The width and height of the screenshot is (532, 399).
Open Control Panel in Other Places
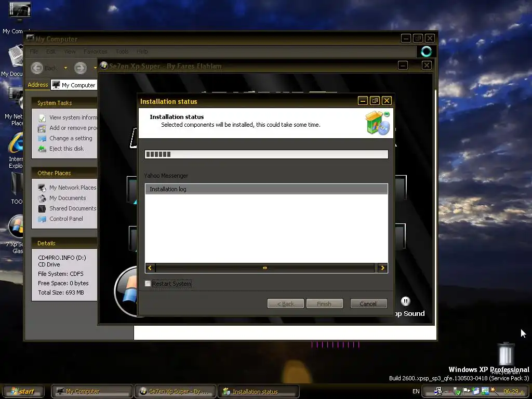pos(66,219)
